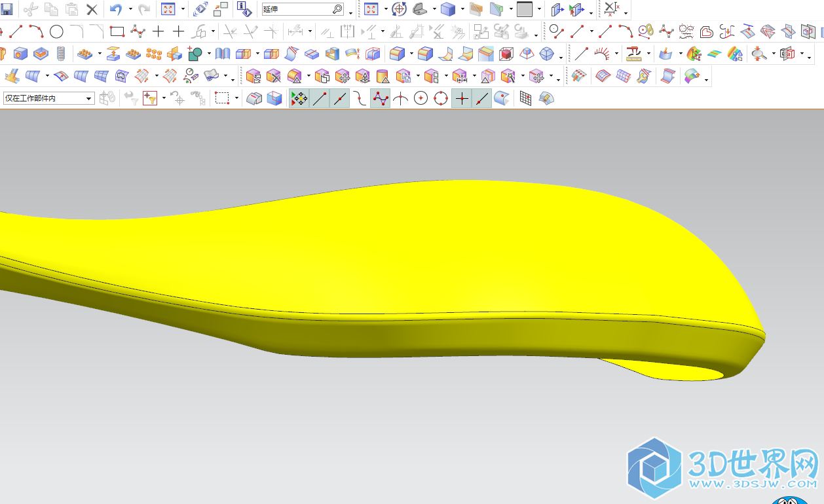Open dropdown arrow beside Measure Distance
The image size is (824, 504).
pos(648,54)
